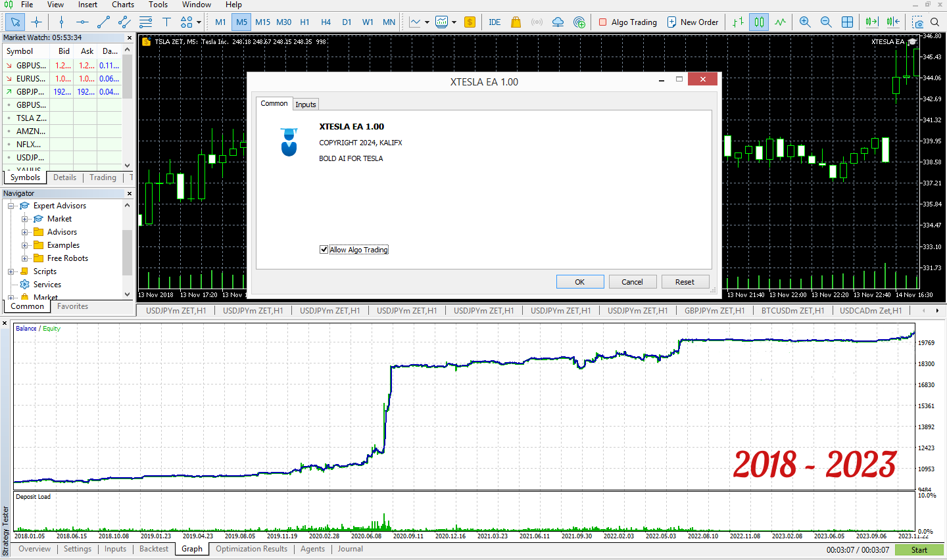
Task: Open the Market via shopping bag icon
Action: tap(517, 22)
